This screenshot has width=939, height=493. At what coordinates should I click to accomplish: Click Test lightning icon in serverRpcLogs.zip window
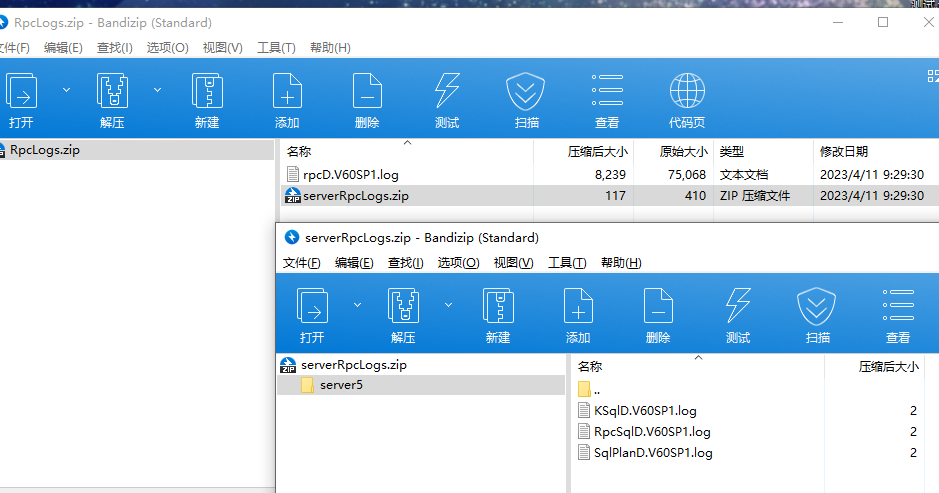738,306
